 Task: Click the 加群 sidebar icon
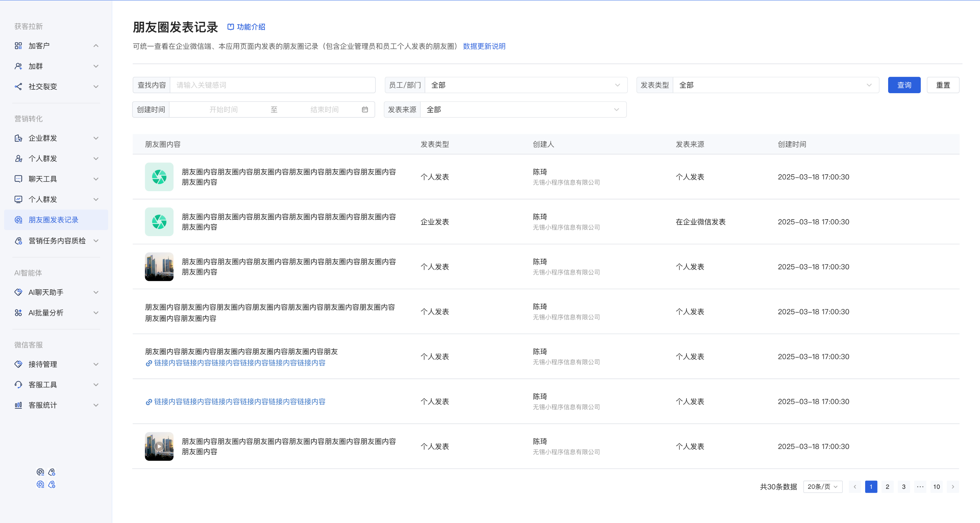pyautogui.click(x=18, y=66)
